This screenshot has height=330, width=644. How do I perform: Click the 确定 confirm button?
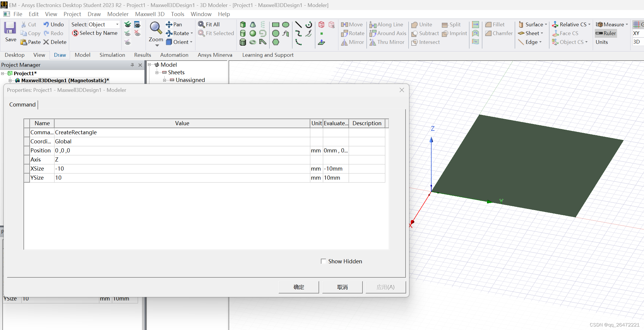pyautogui.click(x=299, y=287)
